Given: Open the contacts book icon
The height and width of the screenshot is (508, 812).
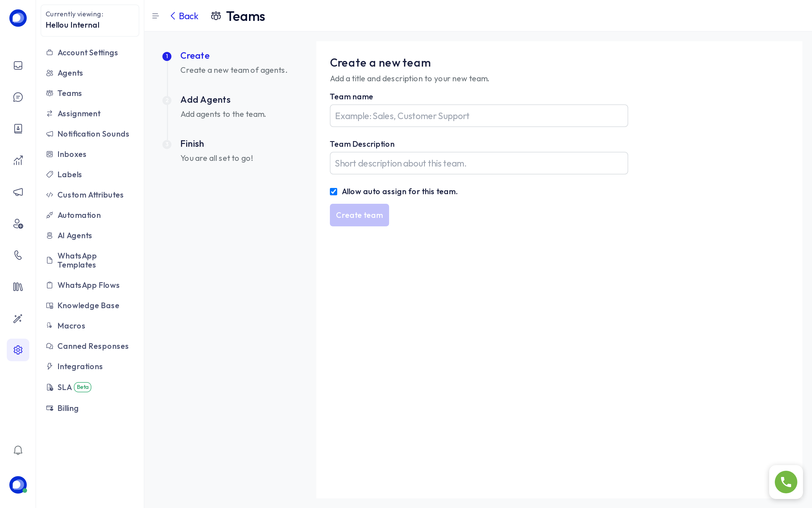Looking at the screenshot, I should (18, 129).
